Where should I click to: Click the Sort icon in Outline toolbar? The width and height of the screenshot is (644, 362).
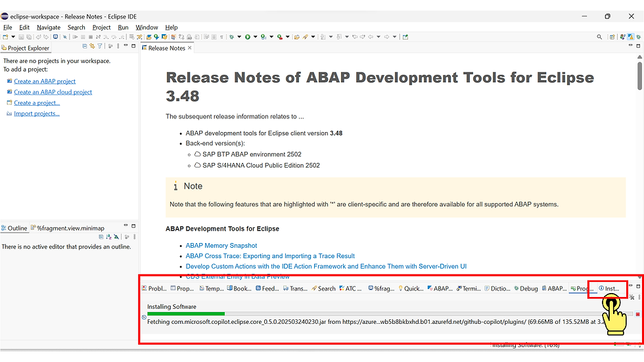[x=108, y=237]
